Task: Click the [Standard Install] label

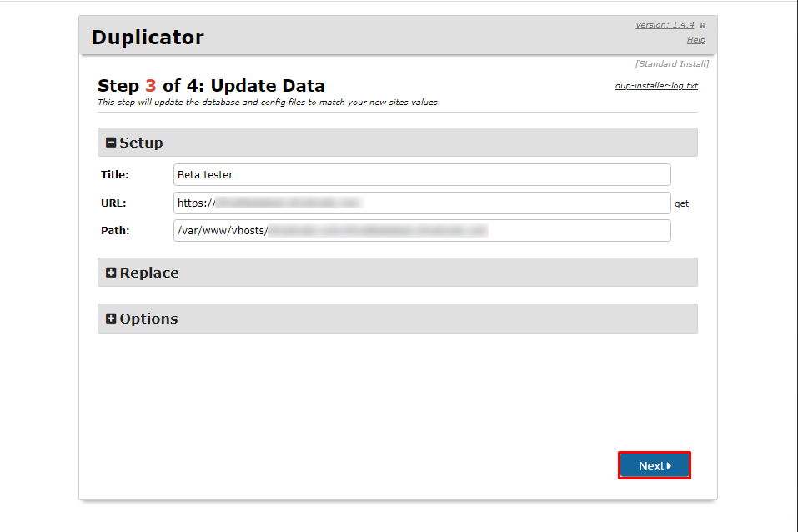Action: click(671, 64)
